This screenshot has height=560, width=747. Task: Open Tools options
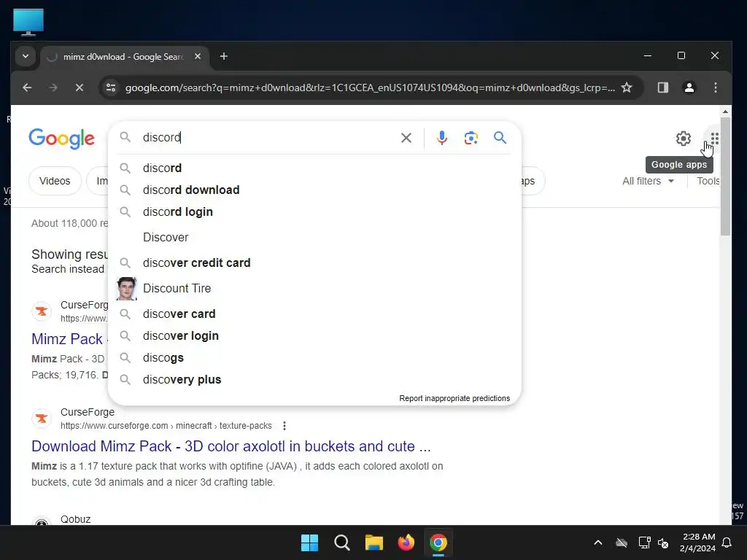click(x=708, y=181)
